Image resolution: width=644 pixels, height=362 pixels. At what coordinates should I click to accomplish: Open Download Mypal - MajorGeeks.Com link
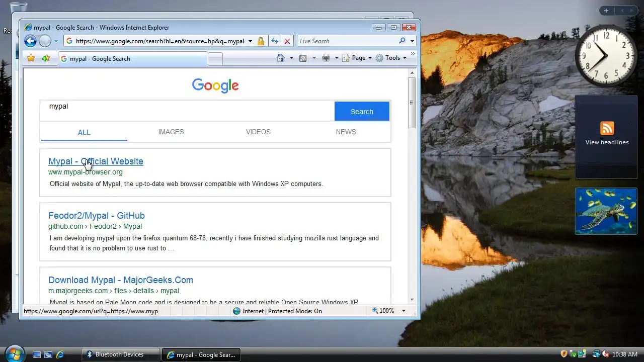121,280
